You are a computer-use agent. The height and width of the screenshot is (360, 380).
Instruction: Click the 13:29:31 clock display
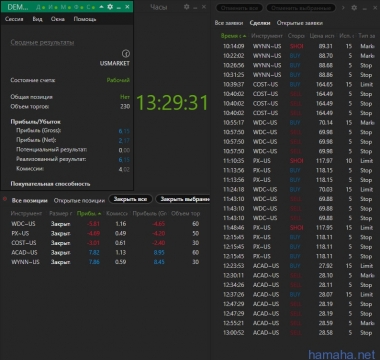click(172, 102)
